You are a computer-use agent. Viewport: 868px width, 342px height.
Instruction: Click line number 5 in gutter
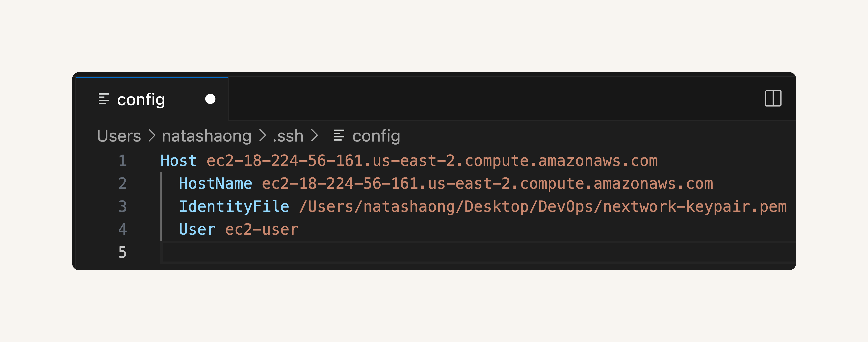[123, 252]
